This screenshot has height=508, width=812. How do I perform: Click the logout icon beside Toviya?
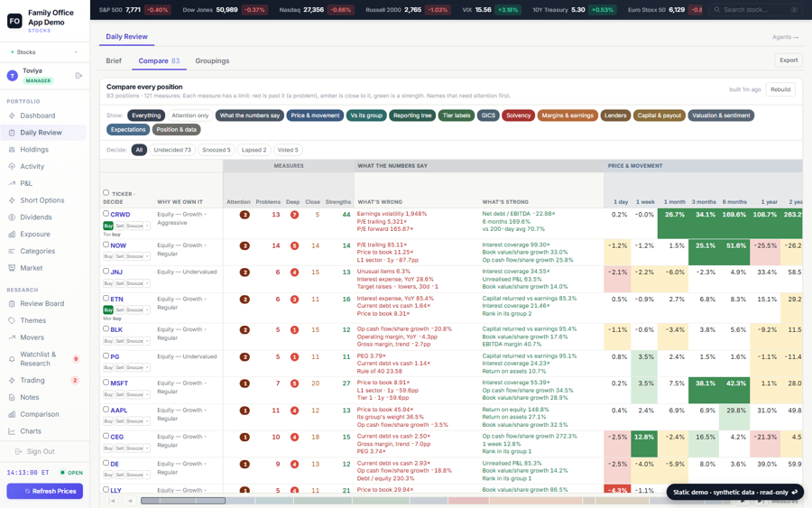coord(78,76)
